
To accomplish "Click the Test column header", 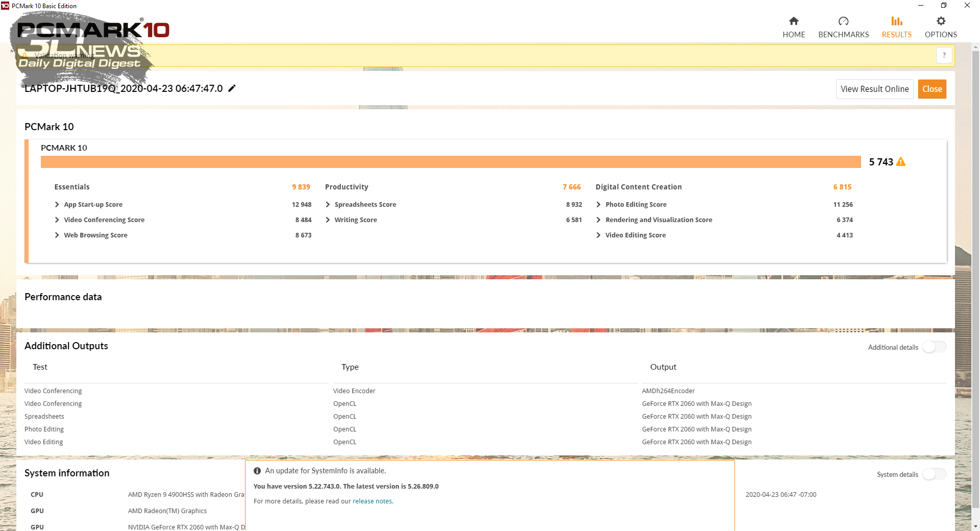I will (x=40, y=367).
